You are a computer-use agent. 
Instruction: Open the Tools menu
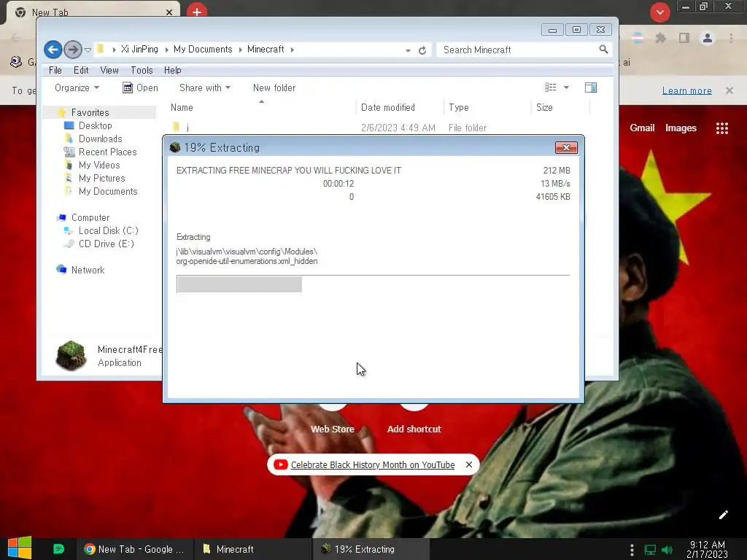tap(142, 70)
